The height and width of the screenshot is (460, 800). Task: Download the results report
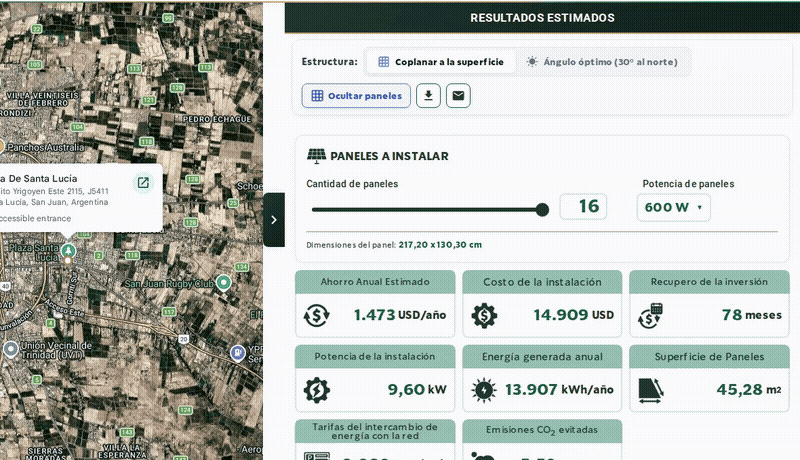point(429,96)
